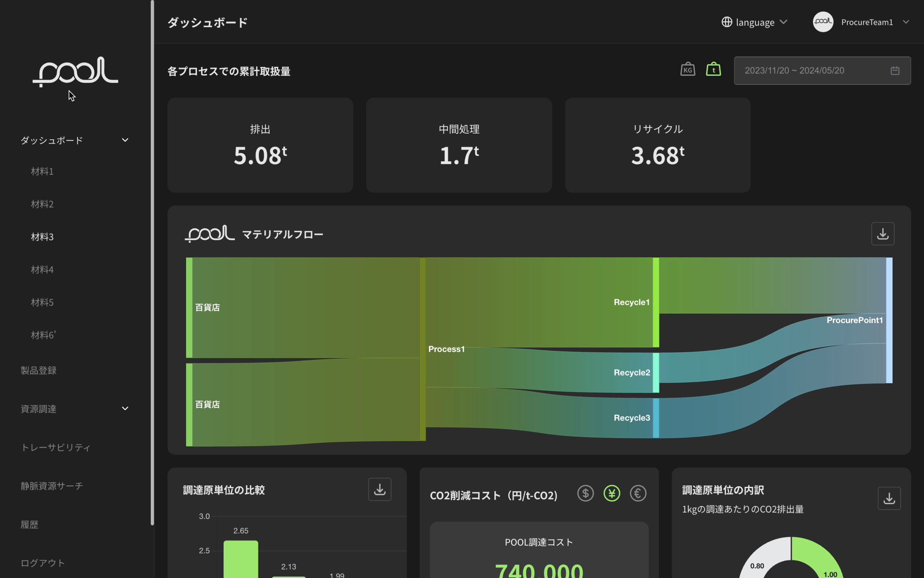Click the sidebar vertical scrollbar
The image size is (924, 578).
tap(152, 263)
